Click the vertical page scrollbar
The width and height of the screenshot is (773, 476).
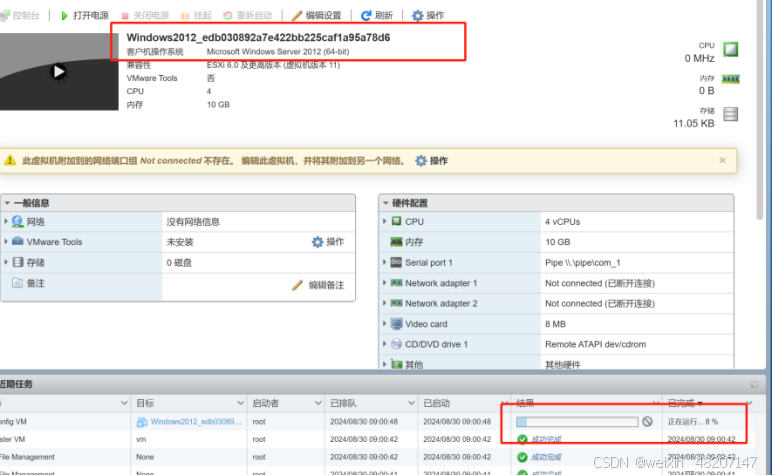(x=760, y=108)
